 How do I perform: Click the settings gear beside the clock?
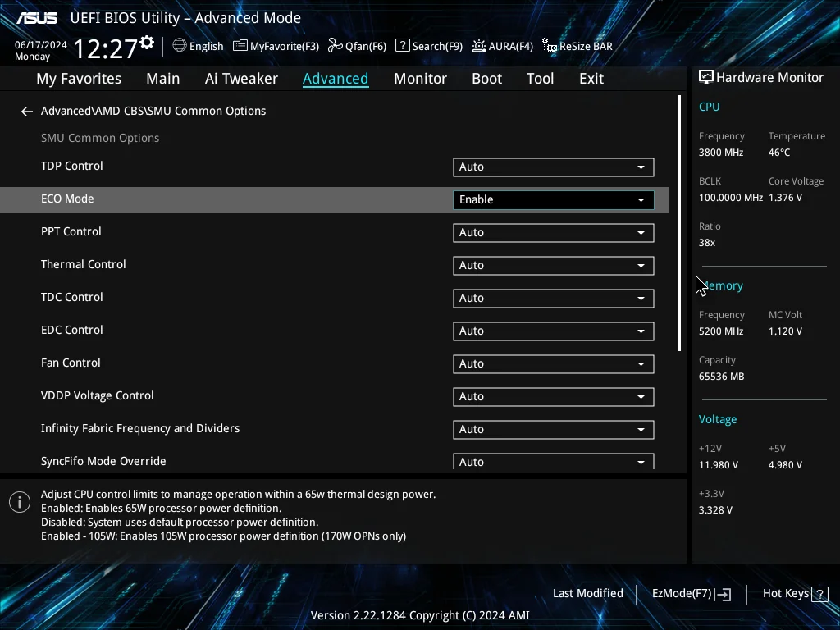click(x=147, y=43)
